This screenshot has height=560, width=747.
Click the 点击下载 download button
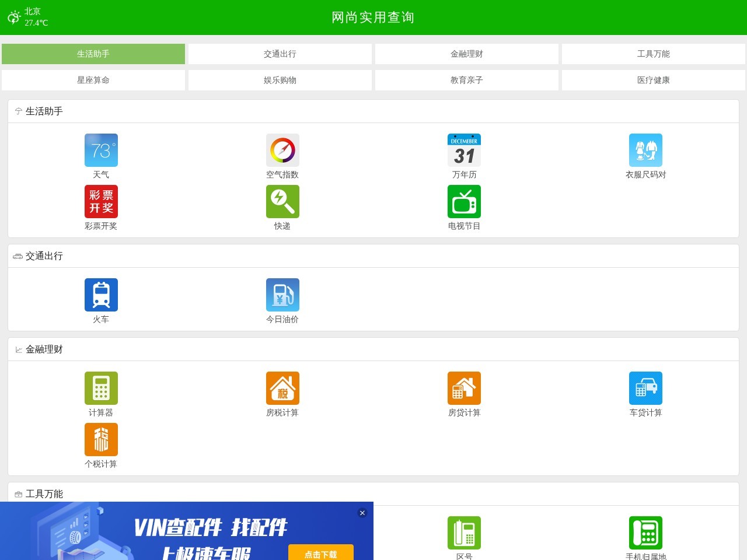click(x=321, y=553)
